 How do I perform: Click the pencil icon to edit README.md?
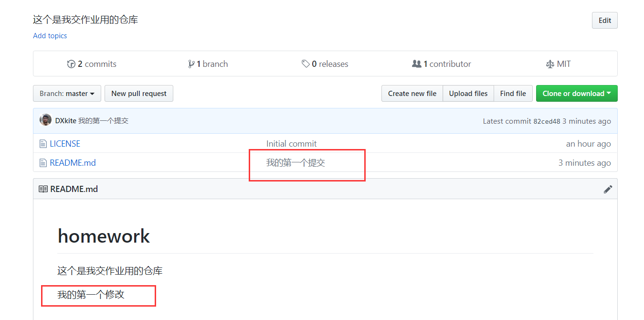point(608,189)
